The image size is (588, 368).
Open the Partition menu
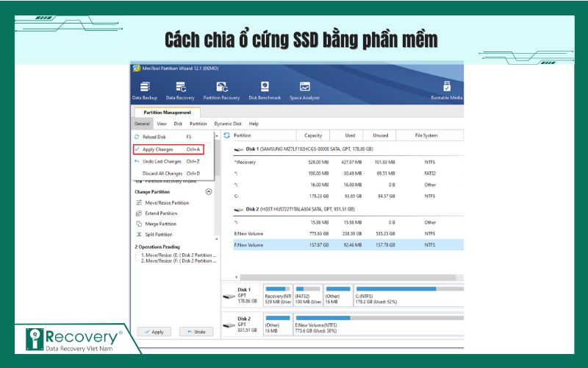coord(198,124)
